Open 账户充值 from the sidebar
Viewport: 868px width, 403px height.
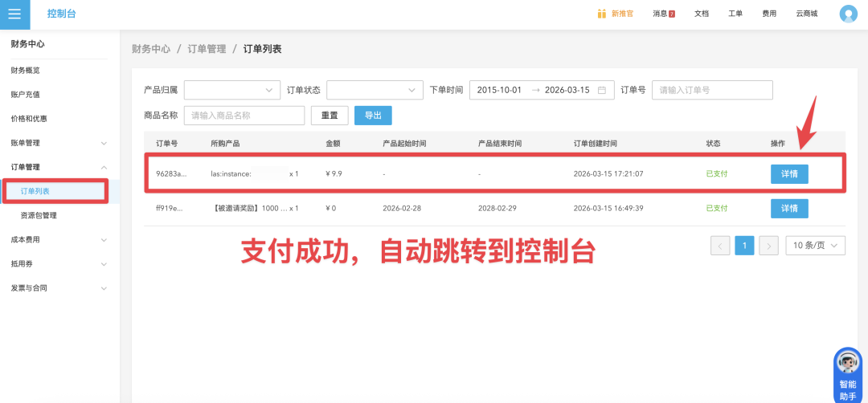coord(26,95)
